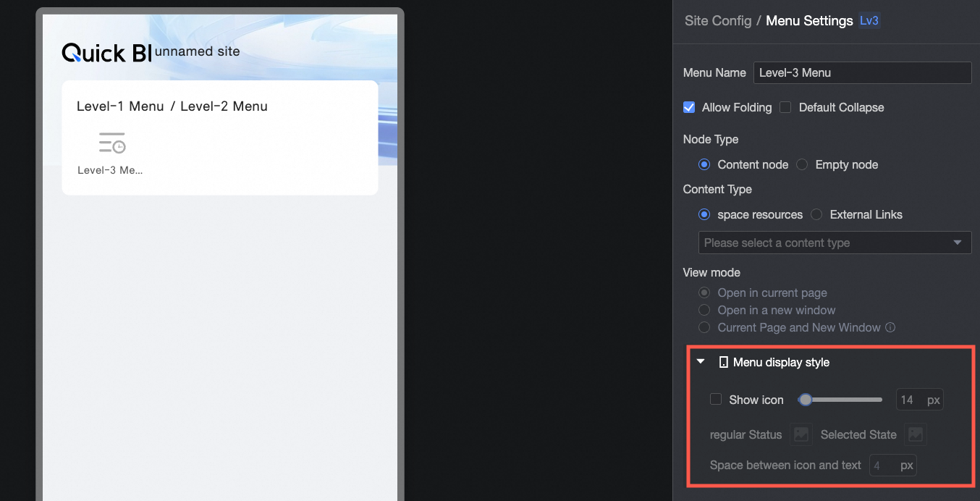Choose External Links content type
The image size is (980, 501).
pyautogui.click(x=816, y=214)
